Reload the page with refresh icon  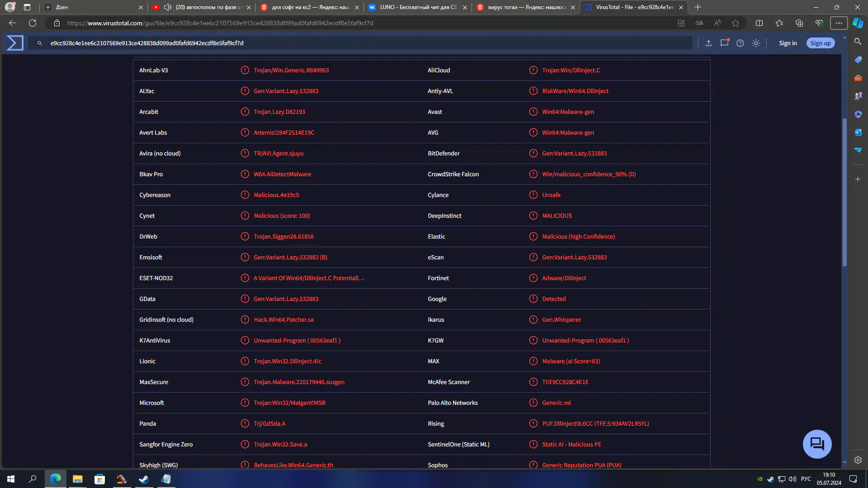pyautogui.click(x=33, y=23)
